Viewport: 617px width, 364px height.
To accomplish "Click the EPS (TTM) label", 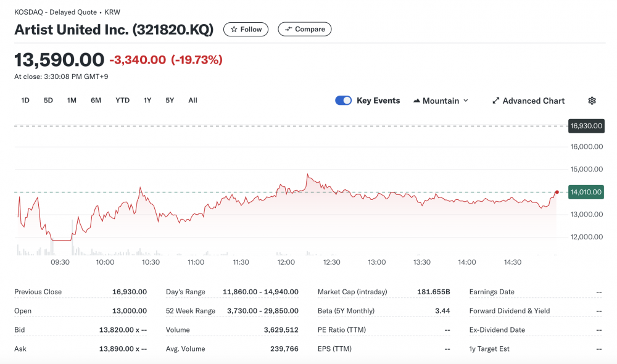I will [x=334, y=349].
